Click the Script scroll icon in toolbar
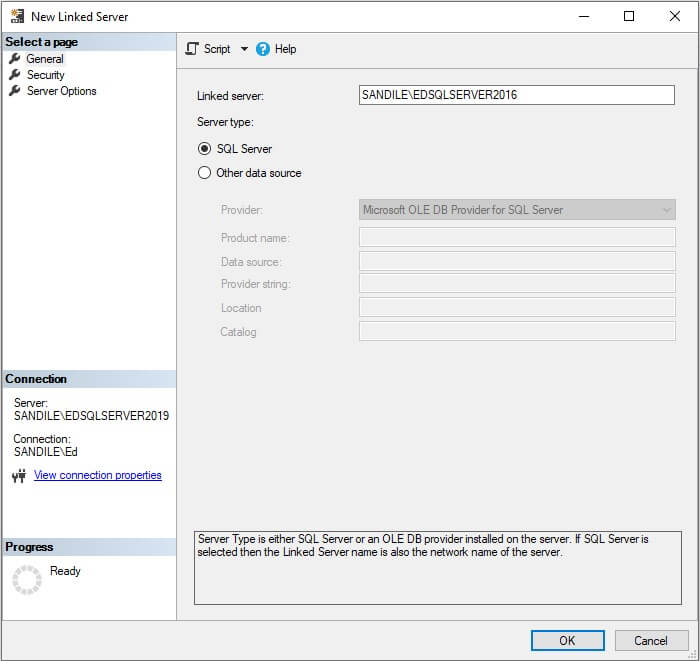Screen dimensions: 700x661 [192, 49]
